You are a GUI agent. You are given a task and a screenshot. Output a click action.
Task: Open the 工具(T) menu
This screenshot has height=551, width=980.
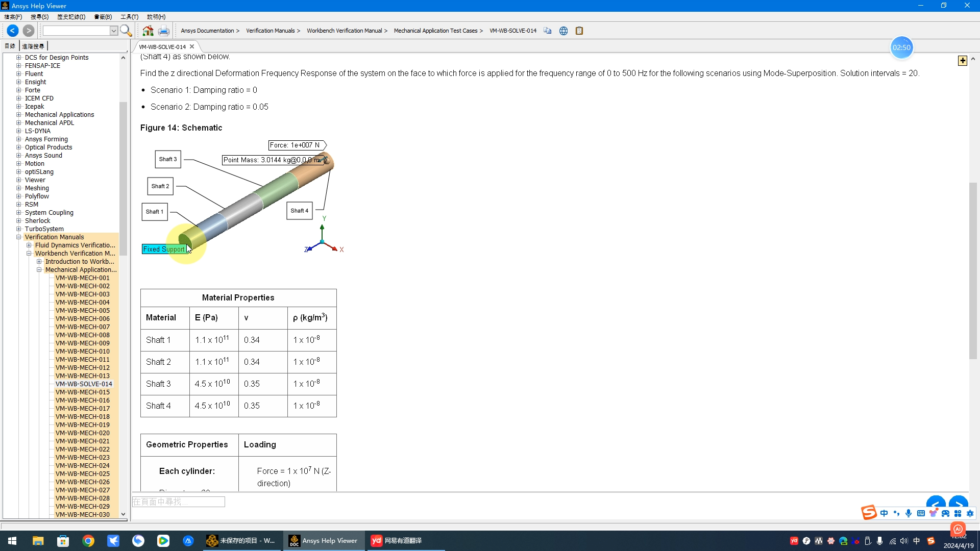(x=129, y=17)
